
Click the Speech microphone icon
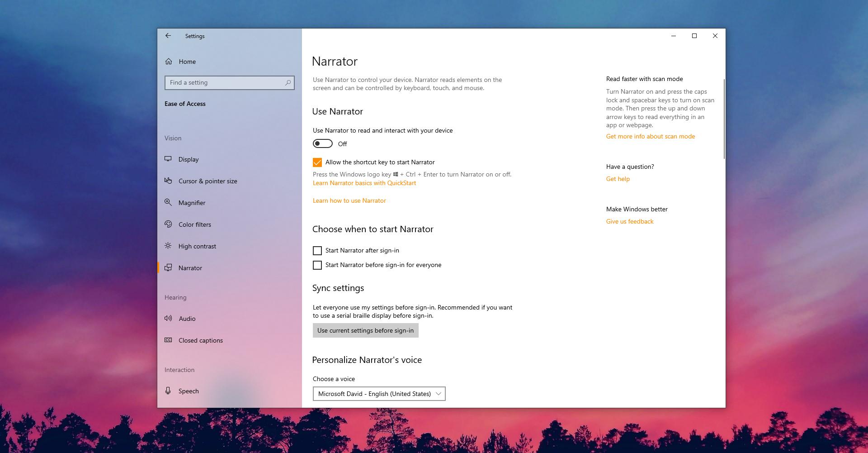tap(168, 391)
